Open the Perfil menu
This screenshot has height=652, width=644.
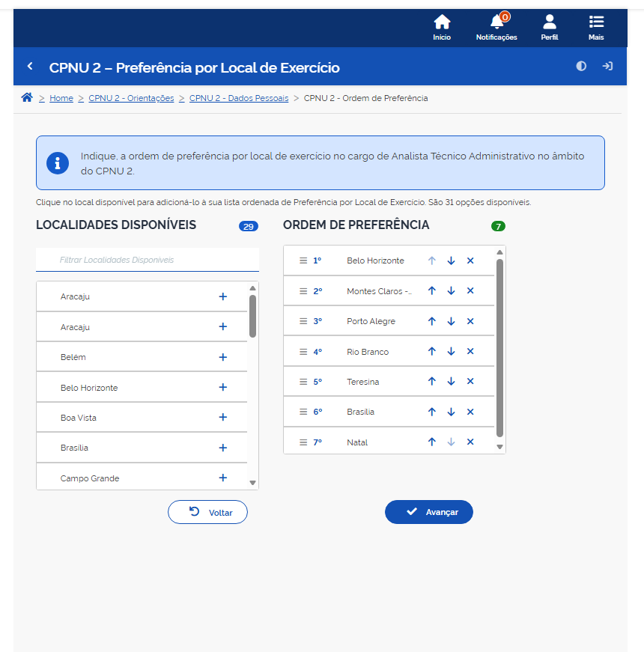pyautogui.click(x=550, y=28)
